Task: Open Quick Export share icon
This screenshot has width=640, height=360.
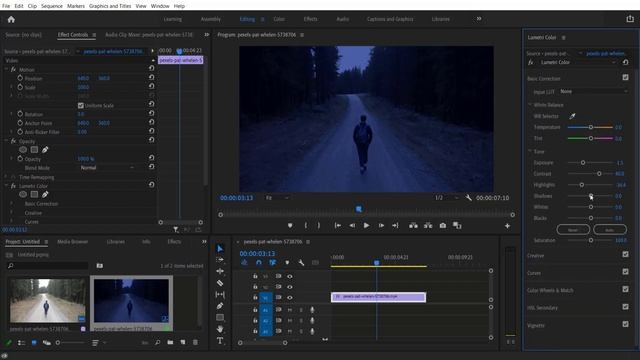Action: point(630,19)
